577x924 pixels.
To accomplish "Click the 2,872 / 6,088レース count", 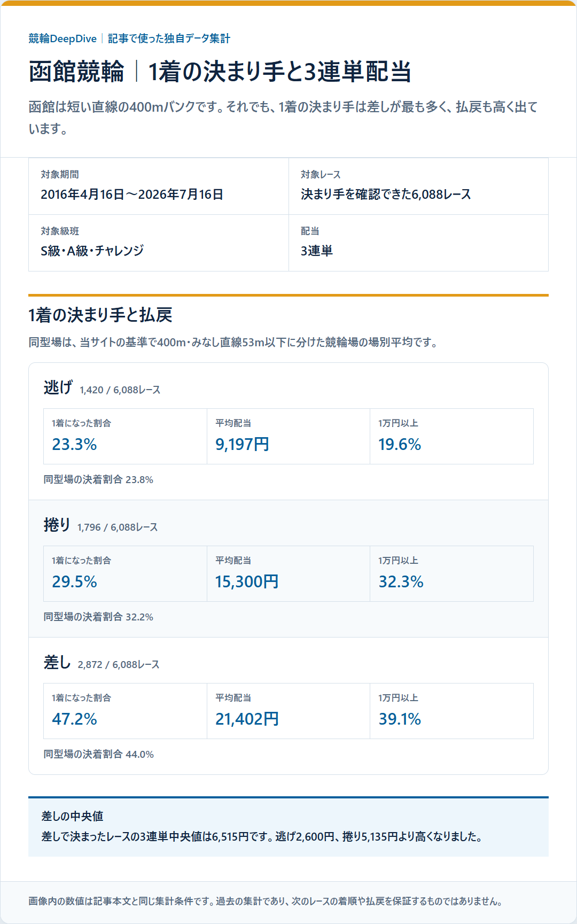I will tap(119, 664).
